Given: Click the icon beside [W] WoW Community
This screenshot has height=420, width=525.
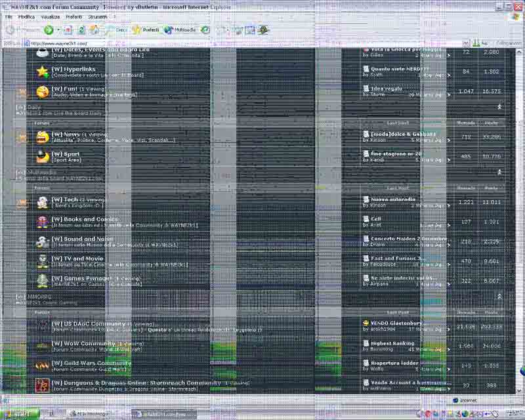Looking at the screenshot, I should click(43, 346).
